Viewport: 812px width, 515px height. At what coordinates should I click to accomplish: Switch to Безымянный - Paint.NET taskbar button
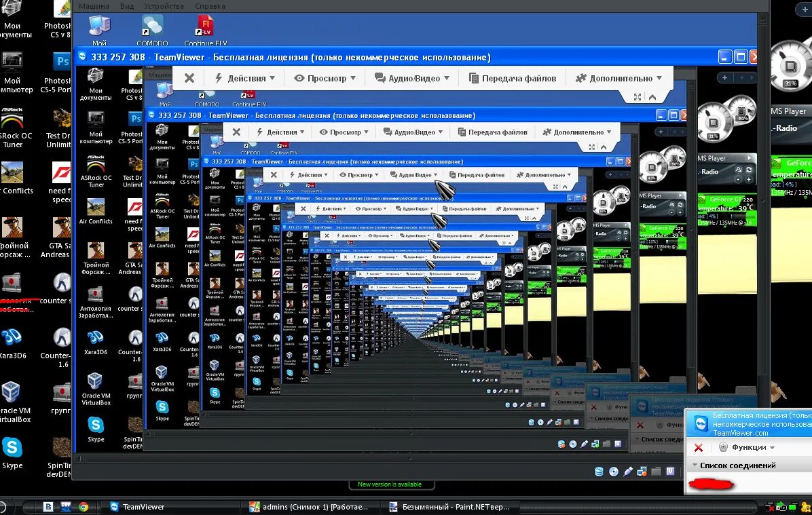pyautogui.click(x=449, y=507)
